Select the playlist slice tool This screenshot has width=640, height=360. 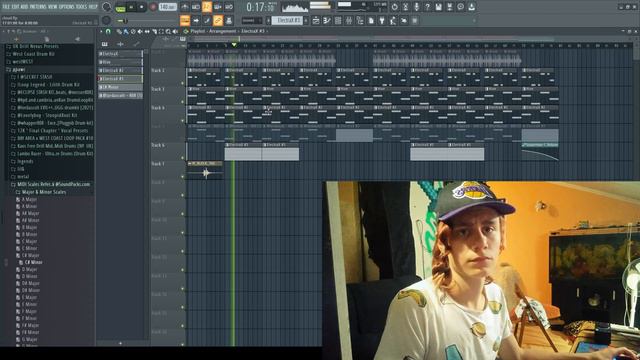coord(154,31)
